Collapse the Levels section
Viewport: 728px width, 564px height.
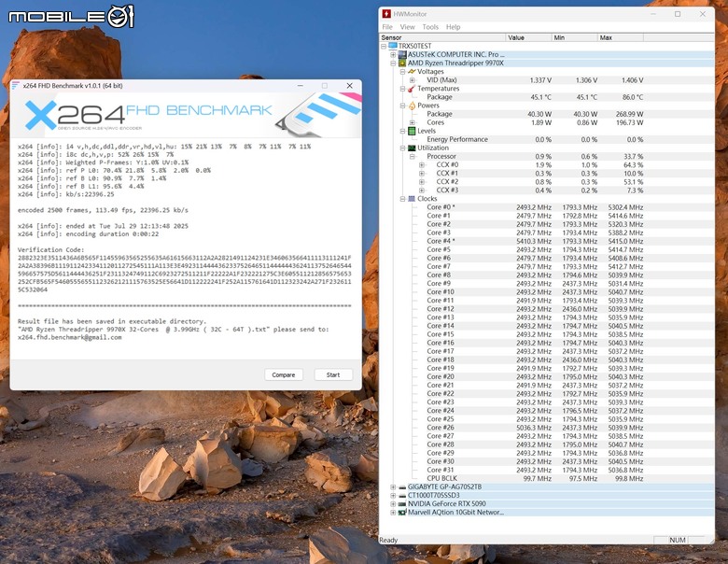402,131
